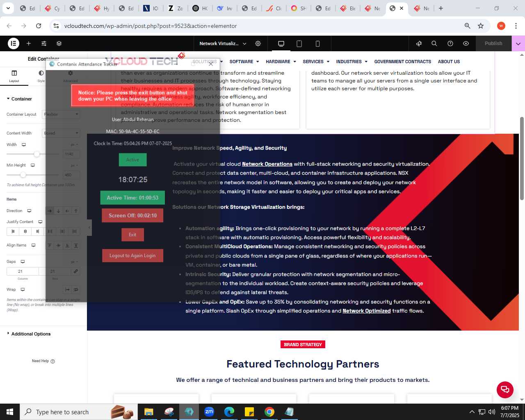525x420 pixels.
Task: Collapse the Elementor panel with side arrow
Action: pyautogui.click(x=89, y=228)
